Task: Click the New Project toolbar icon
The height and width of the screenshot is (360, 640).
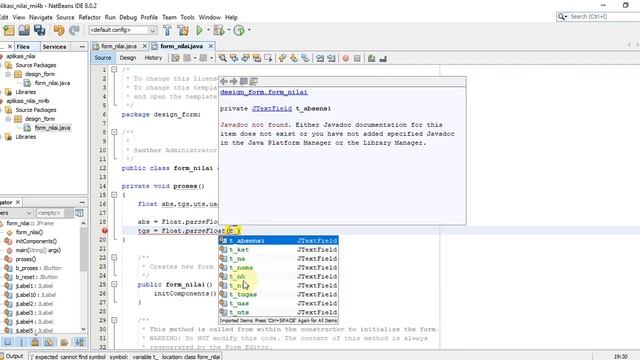Action: (x=9, y=30)
